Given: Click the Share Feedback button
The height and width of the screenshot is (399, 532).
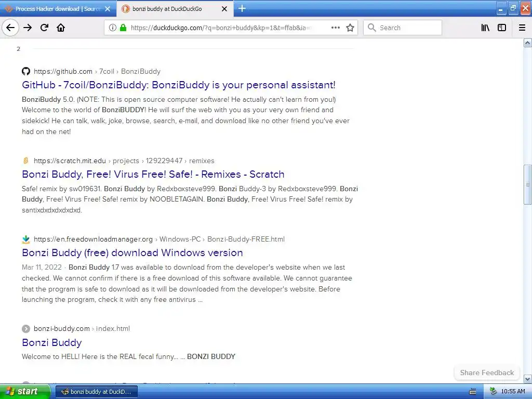Looking at the screenshot, I should (x=487, y=373).
